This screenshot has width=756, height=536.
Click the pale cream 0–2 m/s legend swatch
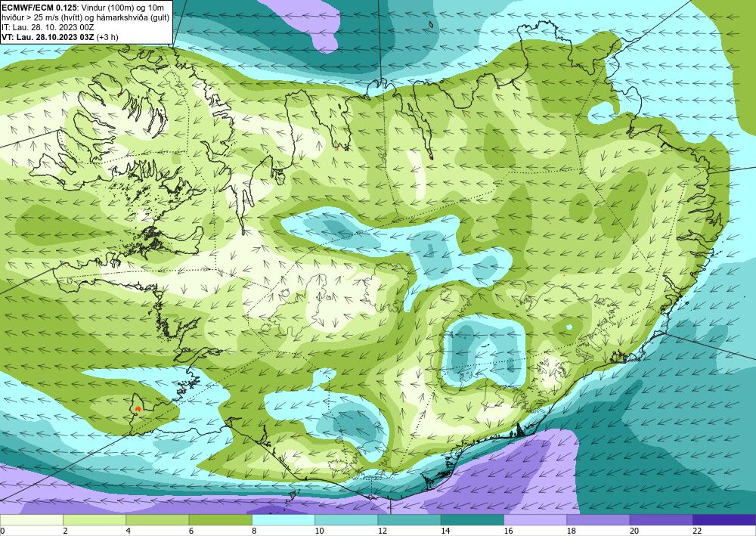coord(31,520)
